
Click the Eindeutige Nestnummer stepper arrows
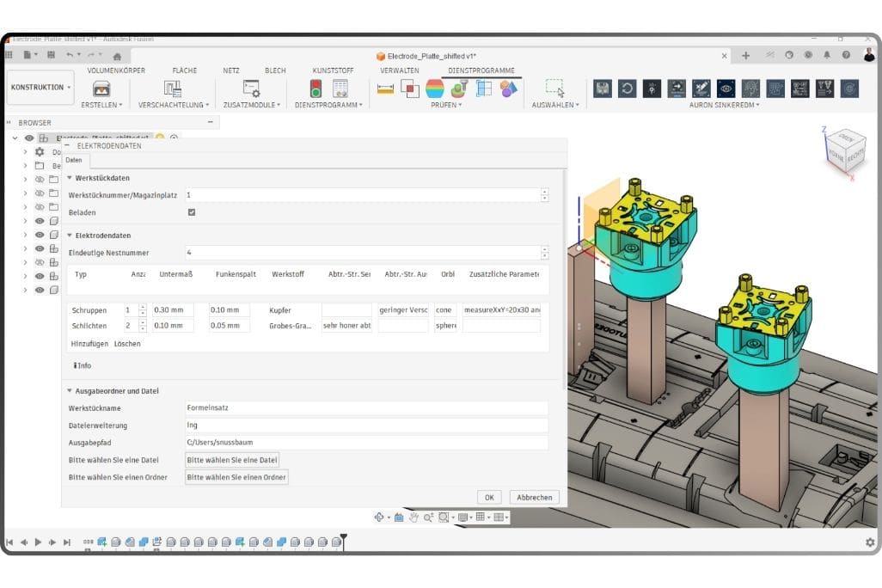tap(544, 253)
